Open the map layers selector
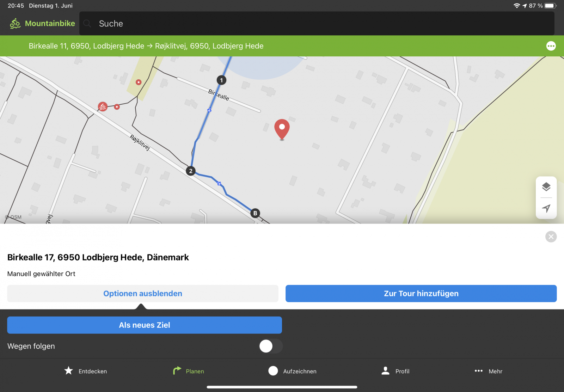The height and width of the screenshot is (392, 564). (x=546, y=187)
